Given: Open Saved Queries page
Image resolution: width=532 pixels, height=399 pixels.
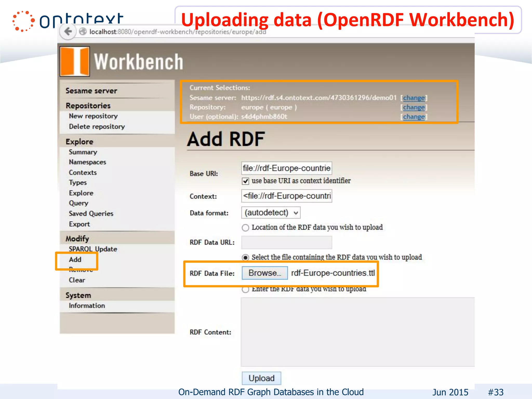Looking at the screenshot, I should (x=91, y=214).
